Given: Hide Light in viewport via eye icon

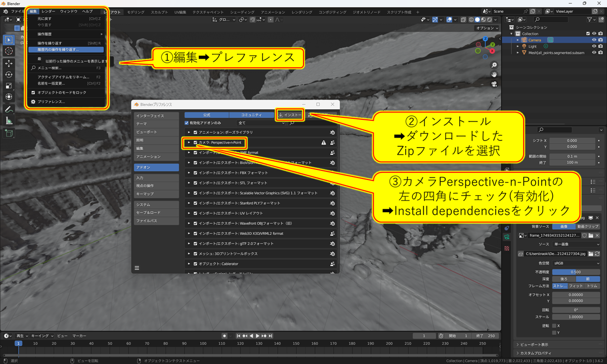Looking at the screenshot, I should coord(594,46).
